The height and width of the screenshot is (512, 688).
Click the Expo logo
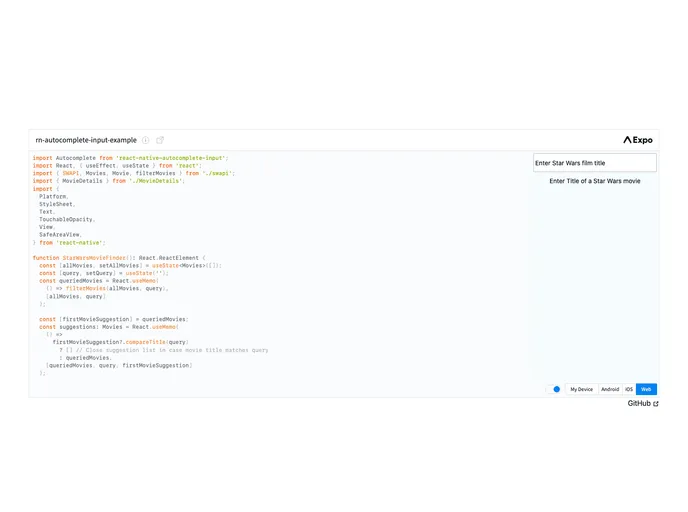pos(638,140)
